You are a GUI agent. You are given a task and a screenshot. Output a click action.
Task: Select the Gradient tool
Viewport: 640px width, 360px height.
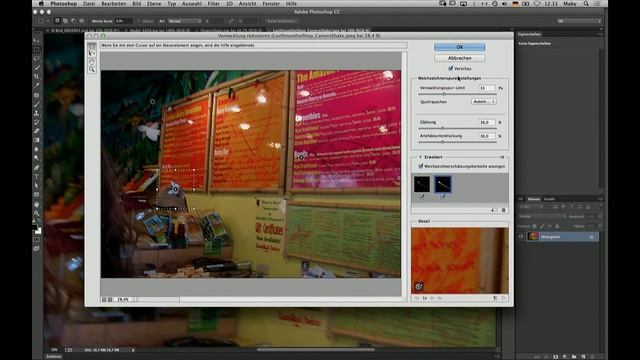point(37,140)
